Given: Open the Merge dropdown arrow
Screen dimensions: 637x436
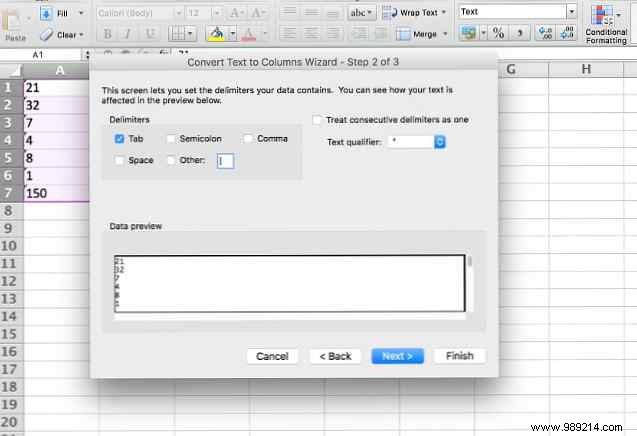Looking at the screenshot, I should click(445, 34).
